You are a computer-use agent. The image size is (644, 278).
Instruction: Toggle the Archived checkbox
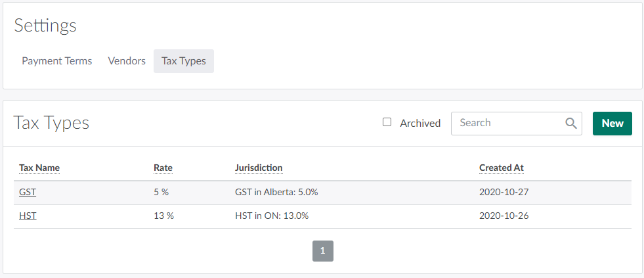[x=387, y=122]
